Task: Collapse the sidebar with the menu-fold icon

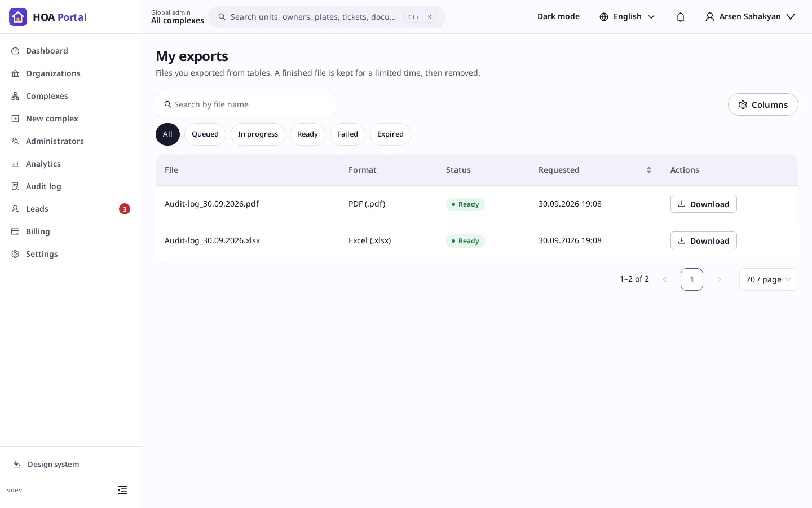Action: click(122, 490)
